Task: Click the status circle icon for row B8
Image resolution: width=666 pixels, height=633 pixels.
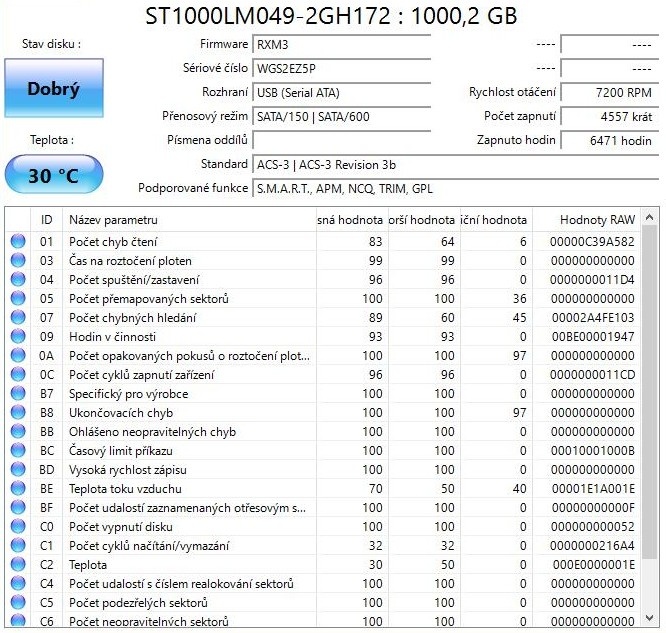Action: (x=18, y=413)
